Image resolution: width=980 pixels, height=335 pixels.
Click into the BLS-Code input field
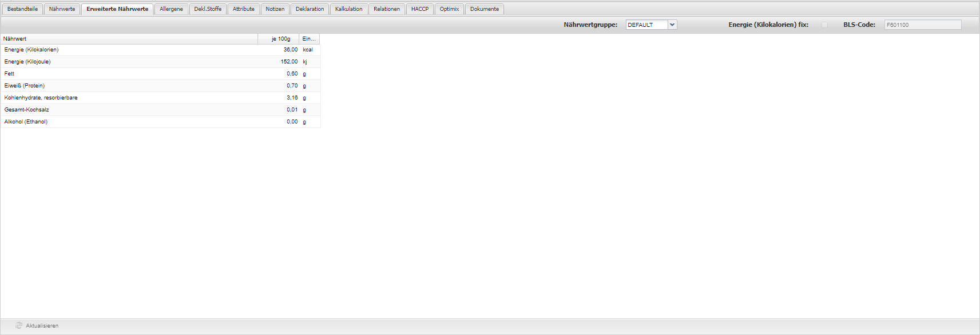pyautogui.click(x=922, y=25)
